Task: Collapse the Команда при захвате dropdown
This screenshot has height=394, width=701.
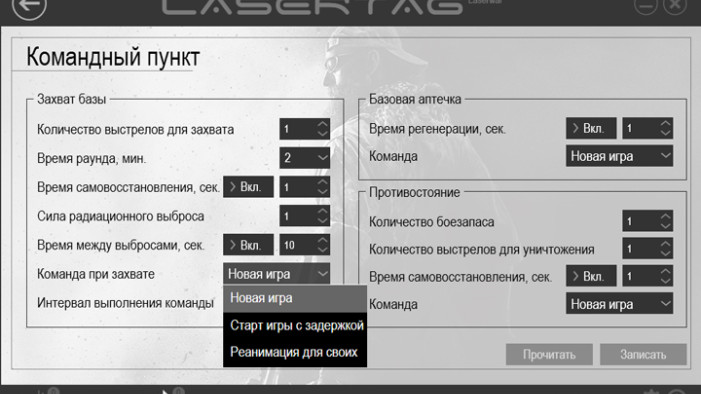Action: (276, 274)
